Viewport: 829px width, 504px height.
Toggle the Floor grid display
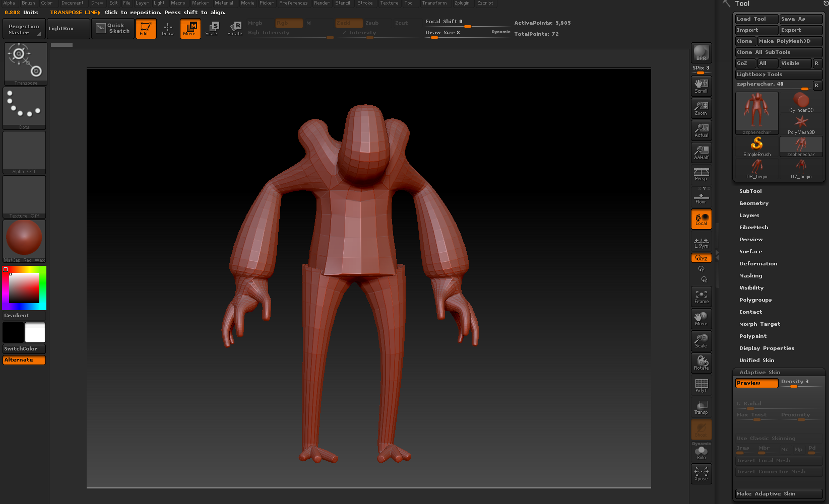701,195
